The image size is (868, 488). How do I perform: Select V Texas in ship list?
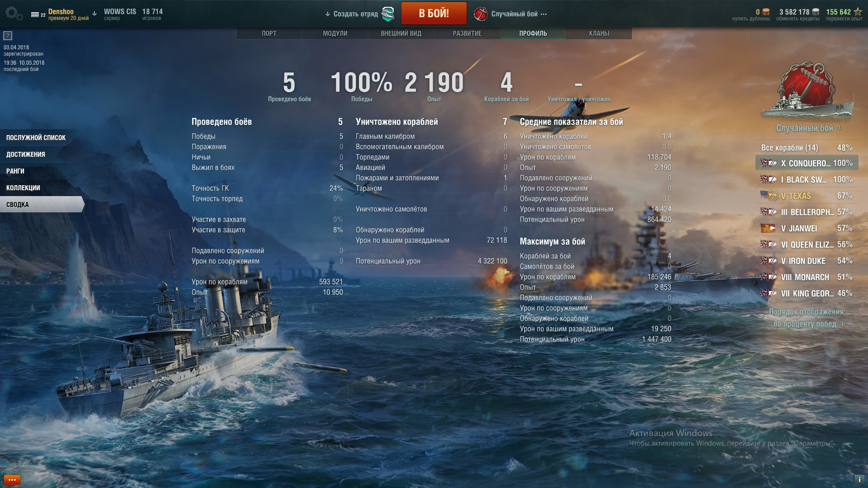(807, 196)
